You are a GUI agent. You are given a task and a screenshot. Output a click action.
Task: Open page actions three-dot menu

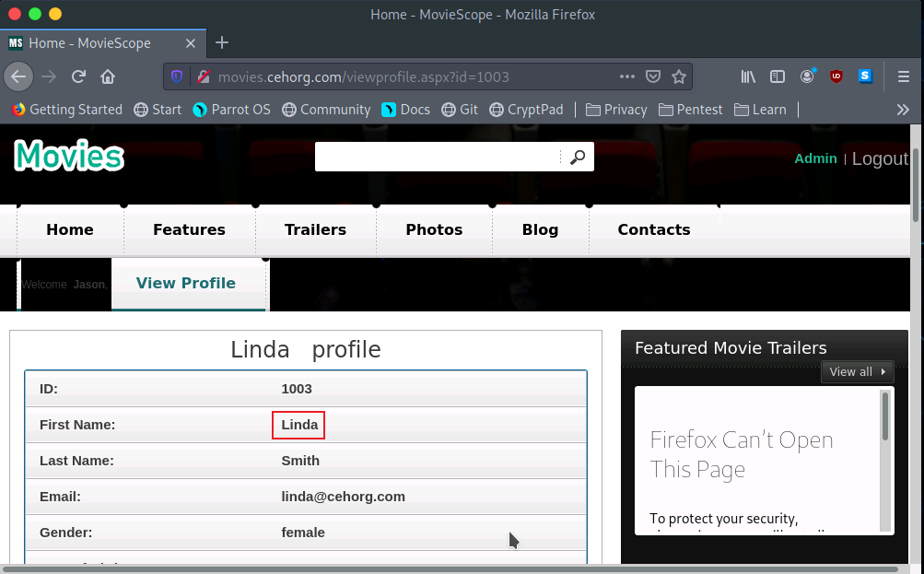pyautogui.click(x=626, y=76)
